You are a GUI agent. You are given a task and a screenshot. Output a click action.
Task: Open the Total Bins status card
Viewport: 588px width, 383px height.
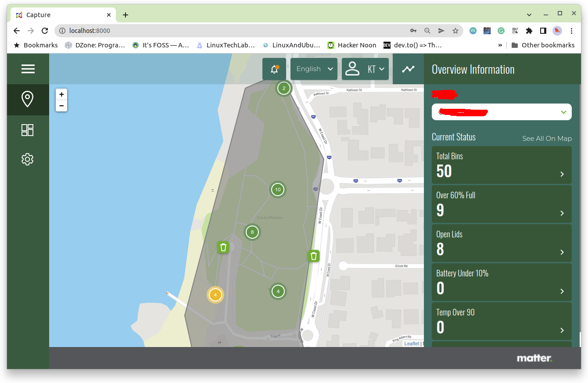[502, 165]
